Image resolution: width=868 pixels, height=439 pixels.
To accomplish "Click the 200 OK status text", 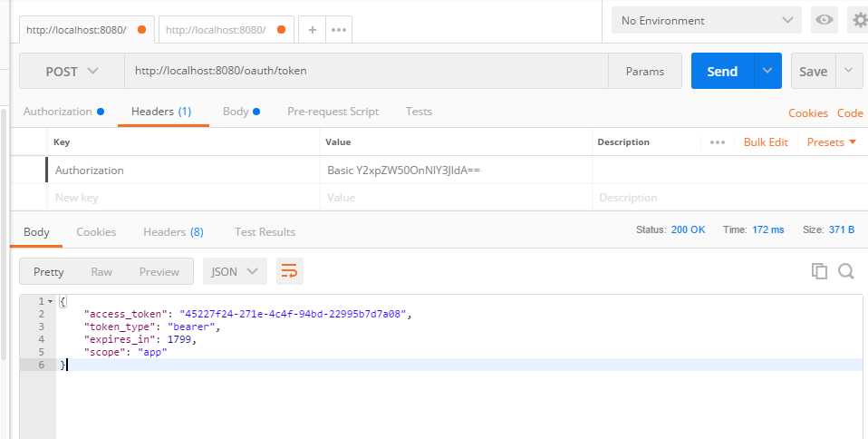I will tap(688, 229).
